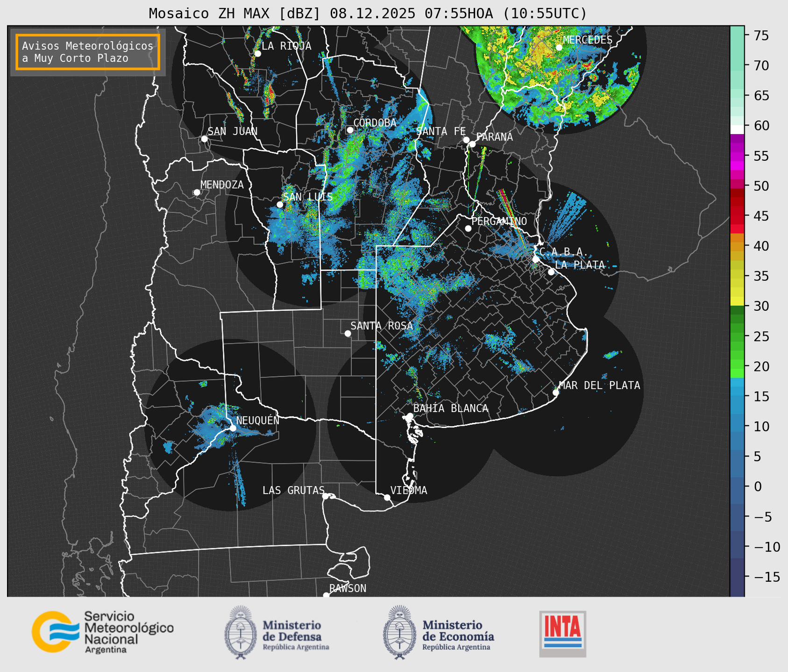The height and width of the screenshot is (672, 788).
Task: Click the white 60 dBZ color band
Action: click(737, 129)
